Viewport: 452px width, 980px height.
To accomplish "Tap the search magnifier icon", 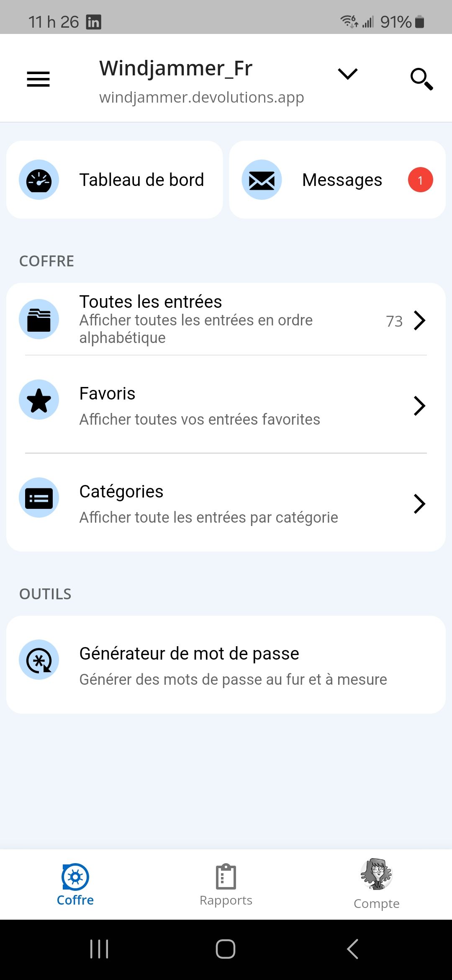I will point(421,79).
